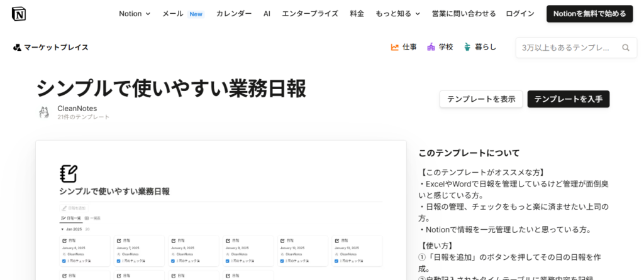
Task: Click 21件のテンプレート text
Action: click(84, 117)
